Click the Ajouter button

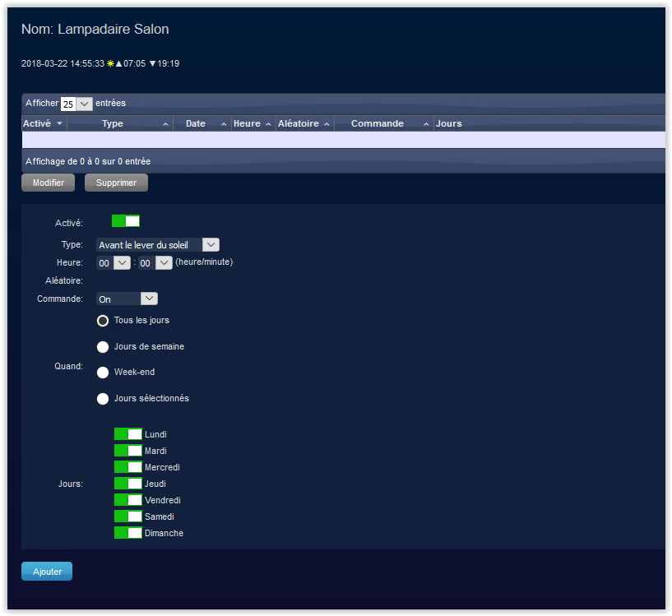pos(47,572)
